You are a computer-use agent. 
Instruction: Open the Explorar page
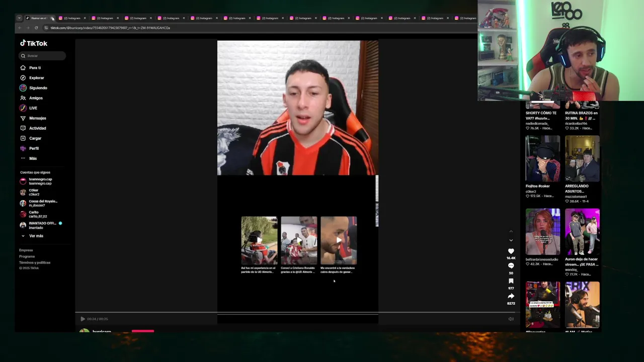coord(36,78)
